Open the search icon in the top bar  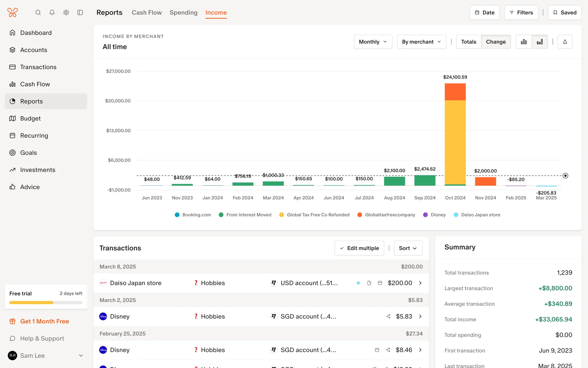(38, 13)
